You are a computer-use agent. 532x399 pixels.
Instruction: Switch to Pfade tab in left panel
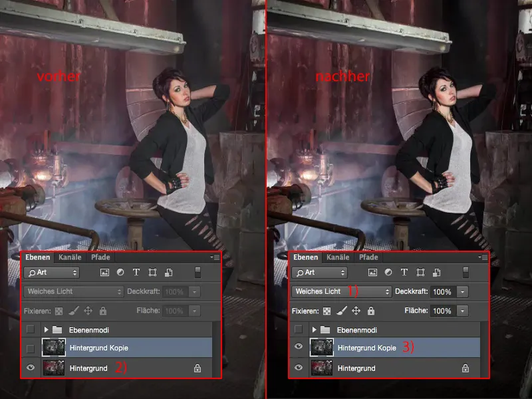pyautogui.click(x=100, y=257)
